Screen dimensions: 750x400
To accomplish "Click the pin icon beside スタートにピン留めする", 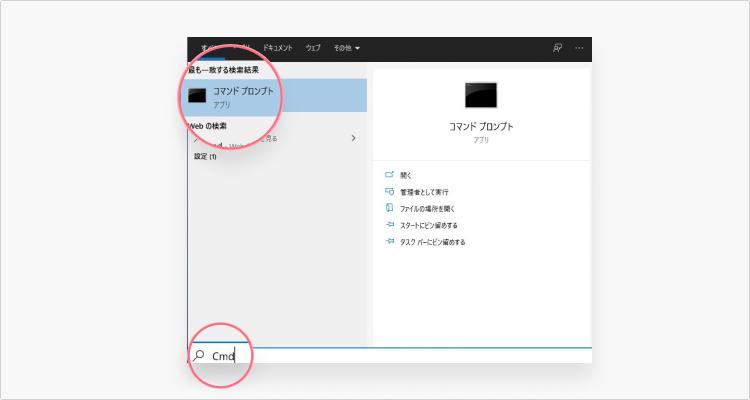I will [389, 225].
